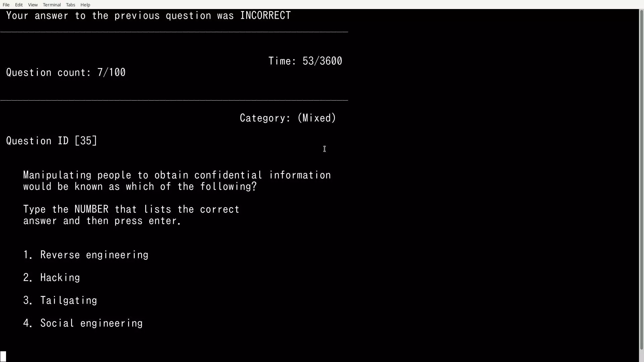Click answer option 2 Hacking
This screenshot has width=644, height=362.
pos(60,278)
